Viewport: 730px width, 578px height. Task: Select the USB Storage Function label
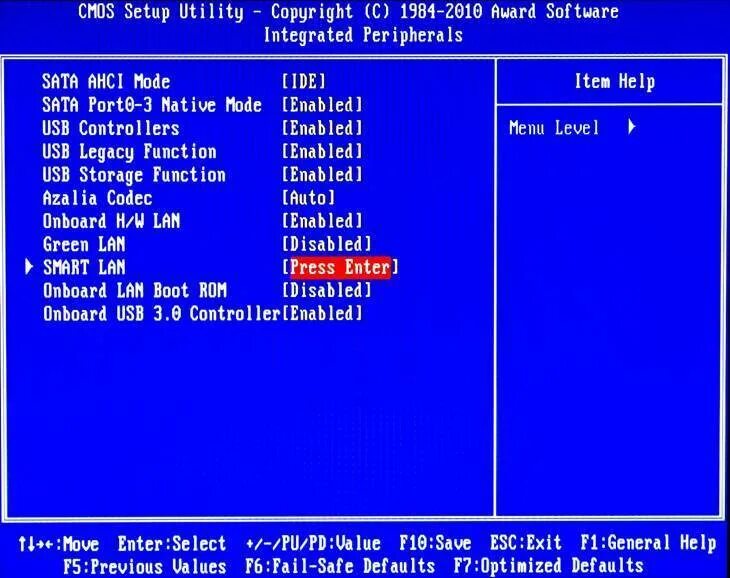tap(134, 175)
